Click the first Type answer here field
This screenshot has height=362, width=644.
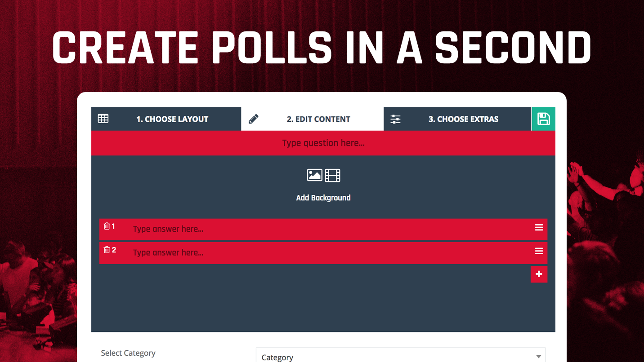point(315,229)
